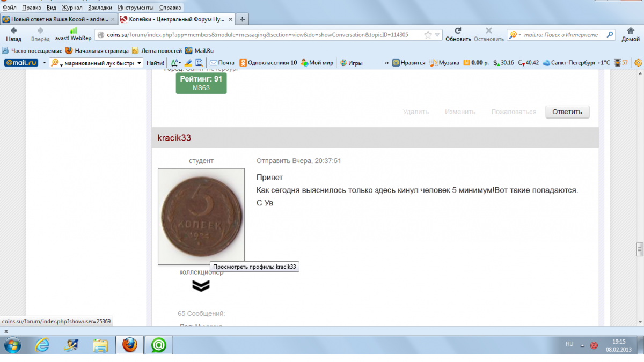Screen dimensions: 644x362
Task: Expand hidden toolbar items chevron
Action: [x=386, y=63]
